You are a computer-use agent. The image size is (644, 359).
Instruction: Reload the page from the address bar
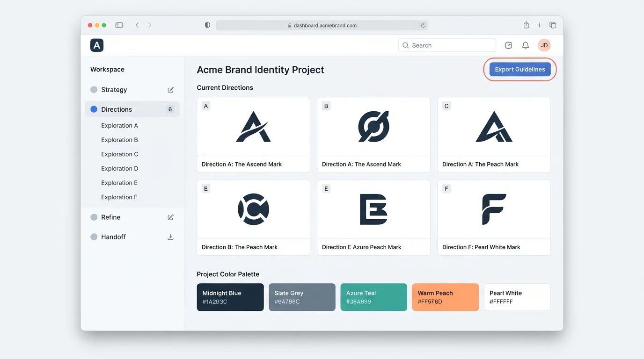(x=423, y=25)
